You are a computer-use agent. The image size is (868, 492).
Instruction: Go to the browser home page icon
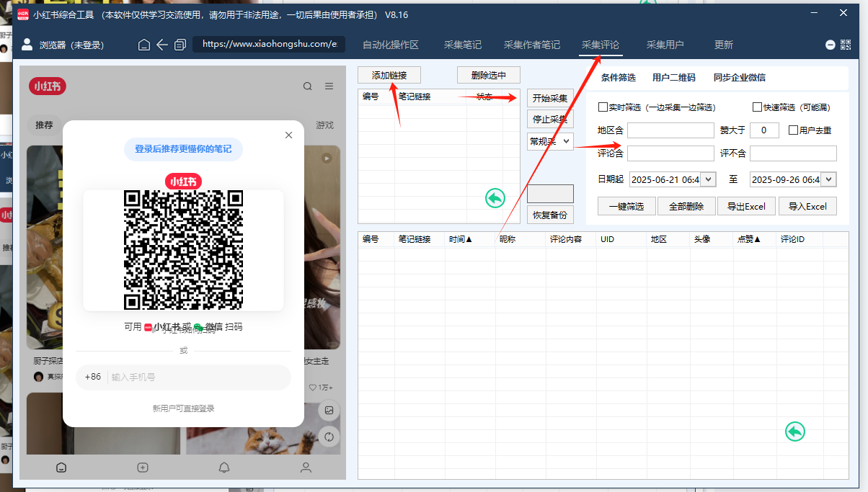(144, 45)
